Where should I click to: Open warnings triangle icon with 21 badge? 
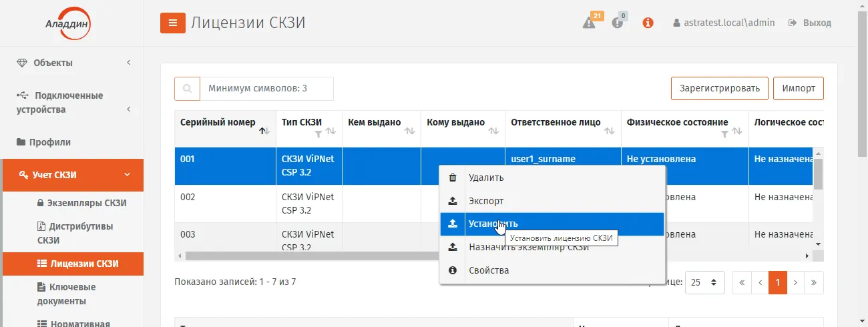click(589, 23)
